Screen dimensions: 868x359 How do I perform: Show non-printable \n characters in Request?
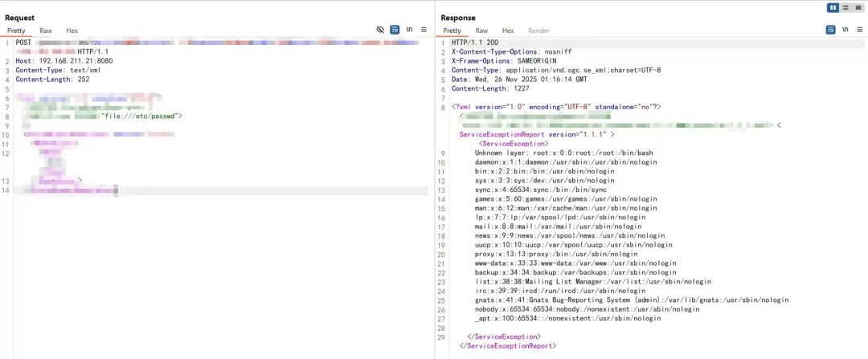point(409,30)
